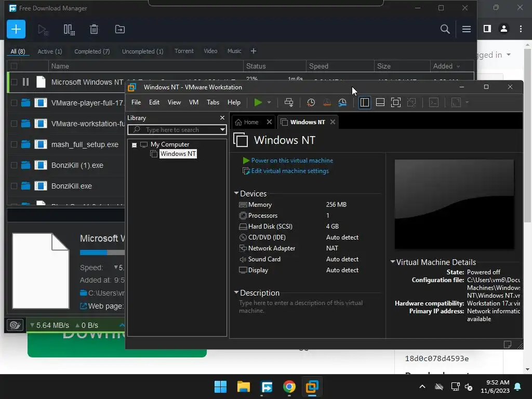The image size is (532, 399).
Task: Open File Explorer from taskbar
Action: 243,387
